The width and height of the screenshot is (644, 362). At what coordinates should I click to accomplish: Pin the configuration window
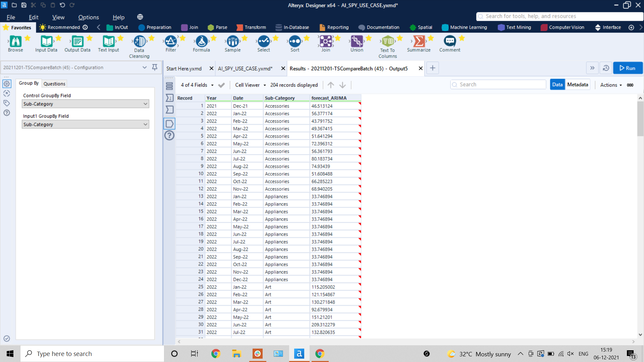[x=154, y=67]
